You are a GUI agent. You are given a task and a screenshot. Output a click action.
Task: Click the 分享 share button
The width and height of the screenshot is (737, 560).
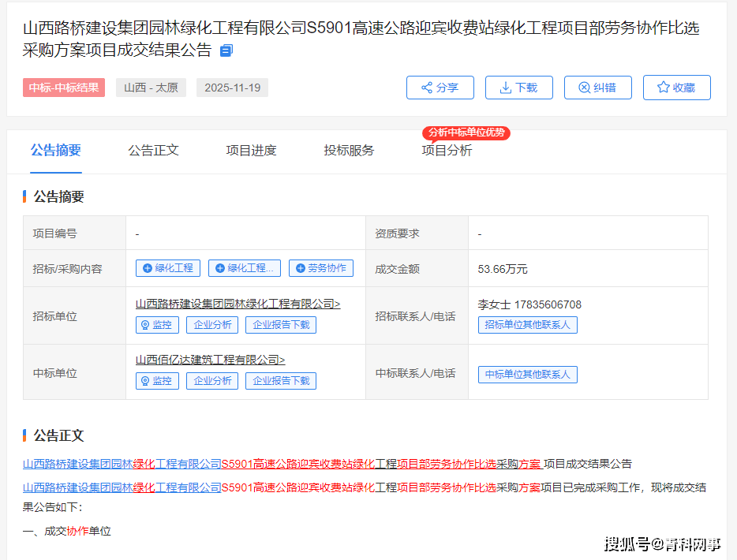point(440,88)
